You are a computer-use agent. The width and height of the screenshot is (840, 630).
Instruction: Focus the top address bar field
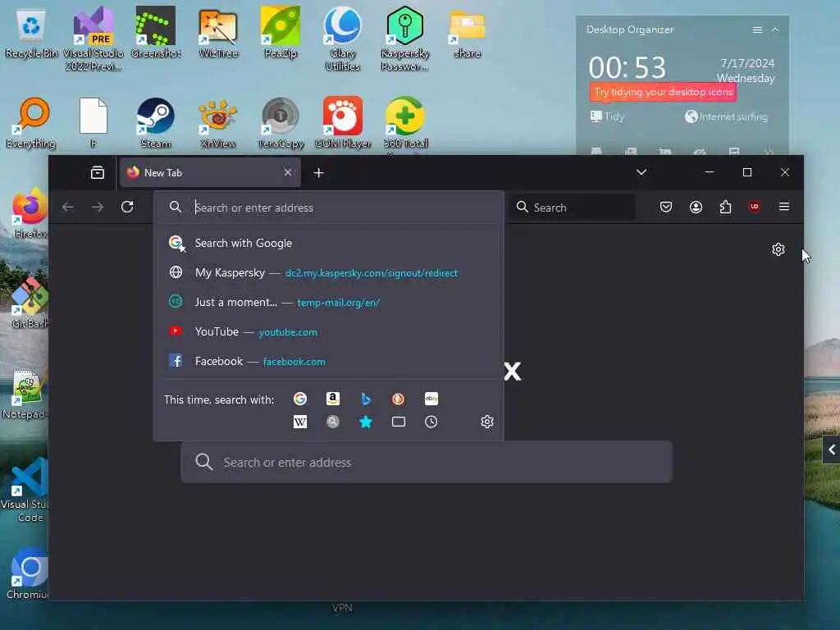(x=329, y=208)
